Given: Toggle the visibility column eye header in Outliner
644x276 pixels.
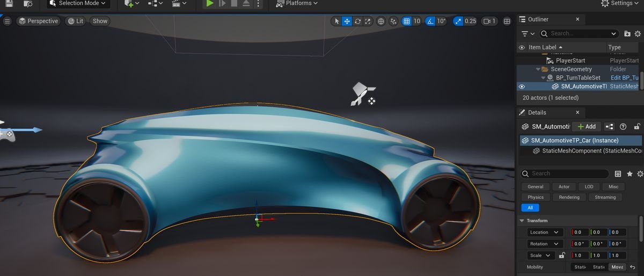Looking at the screenshot, I should tap(522, 47).
